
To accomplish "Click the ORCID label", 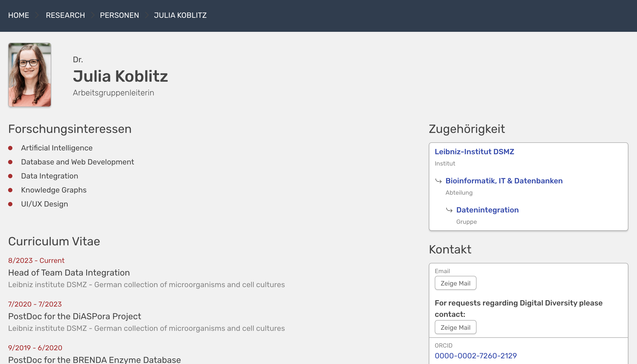I will 443,345.
